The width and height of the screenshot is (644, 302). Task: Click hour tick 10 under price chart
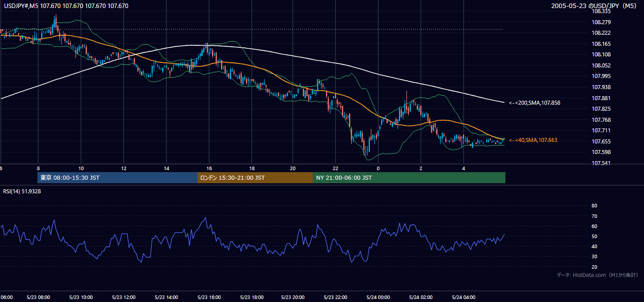[81, 168]
